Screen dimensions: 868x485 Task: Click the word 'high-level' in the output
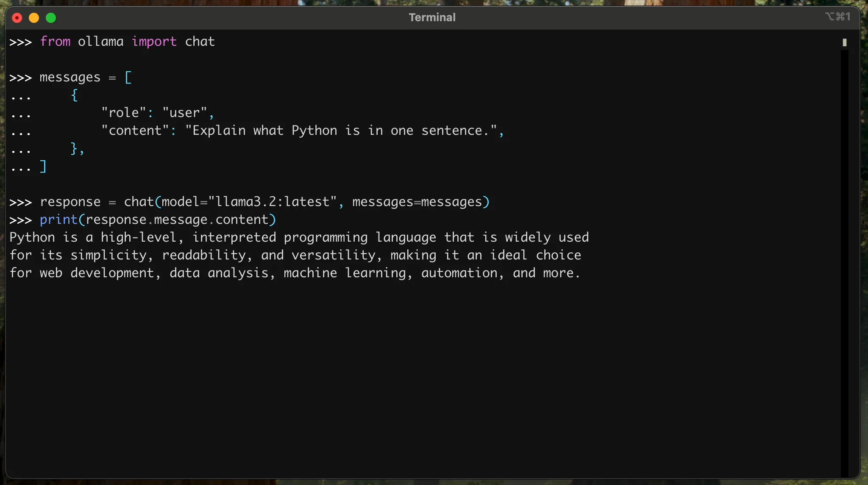click(x=138, y=237)
